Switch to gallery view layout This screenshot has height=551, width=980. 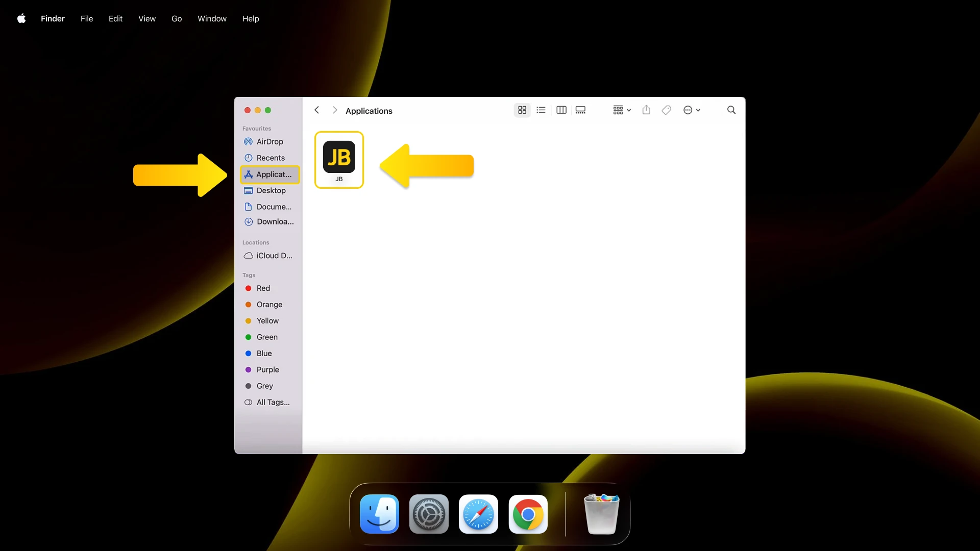580,110
